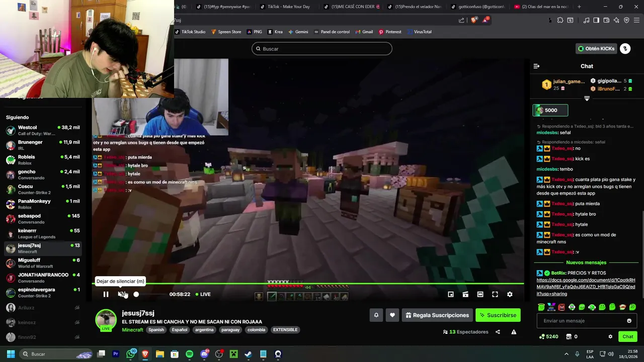Screen dimensions: 644x362
Task: Follow channel with the heart icon
Action: pos(392,315)
